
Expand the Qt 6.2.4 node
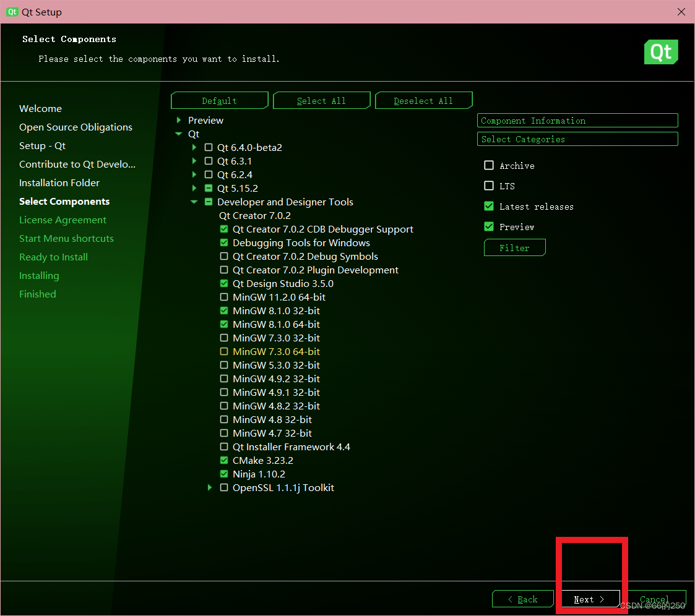[194, 174]
